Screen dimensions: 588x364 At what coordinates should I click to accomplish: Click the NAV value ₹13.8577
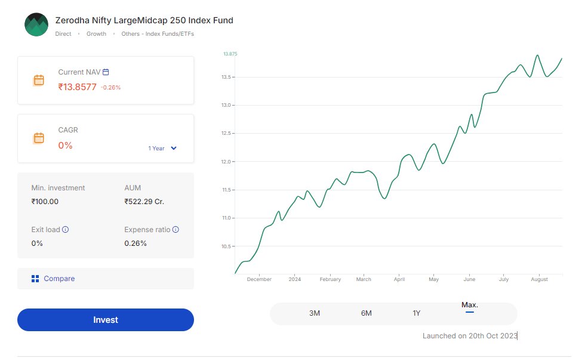pyautogui.click(x=77, y=87)
